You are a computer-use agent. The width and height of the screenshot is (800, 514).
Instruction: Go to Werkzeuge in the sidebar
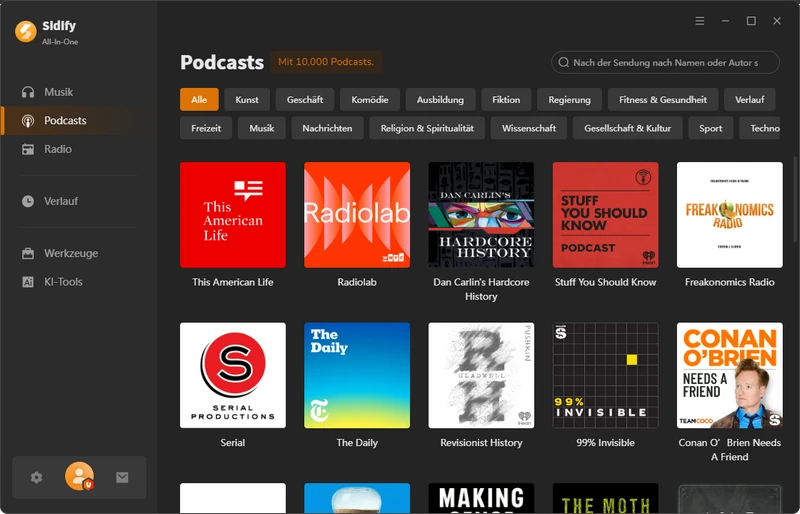[71, 253]
